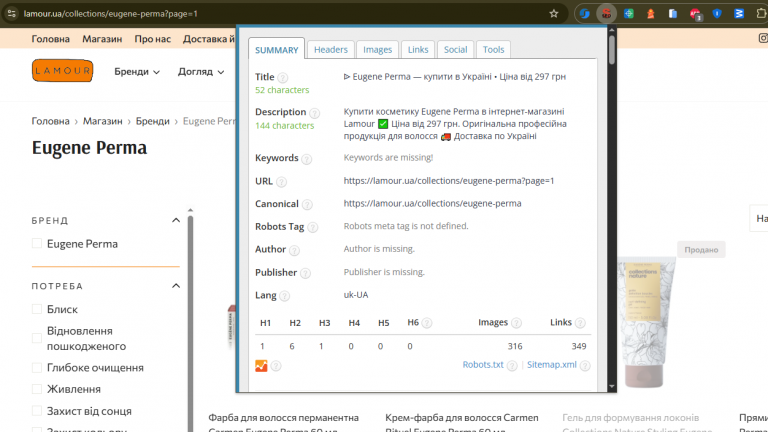Collapse the БРЕНД filter section
Screen dimensions: 768x432
[176, 220]
